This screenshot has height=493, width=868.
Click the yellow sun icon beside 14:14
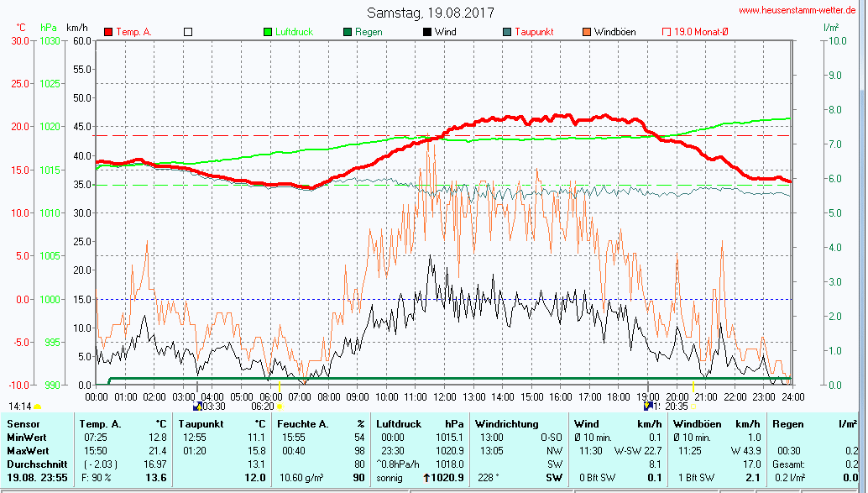[38, 406]
